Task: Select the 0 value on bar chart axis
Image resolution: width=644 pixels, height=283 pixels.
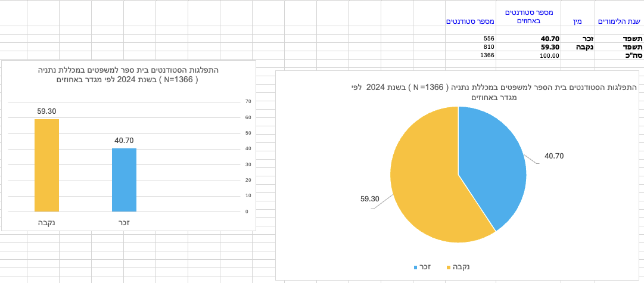Action: [x=247, y=212]
